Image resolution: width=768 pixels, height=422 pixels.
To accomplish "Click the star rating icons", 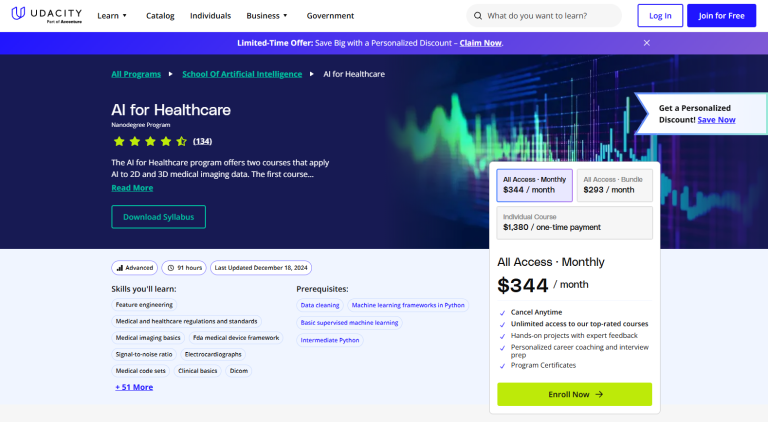I will pos(150,141).
